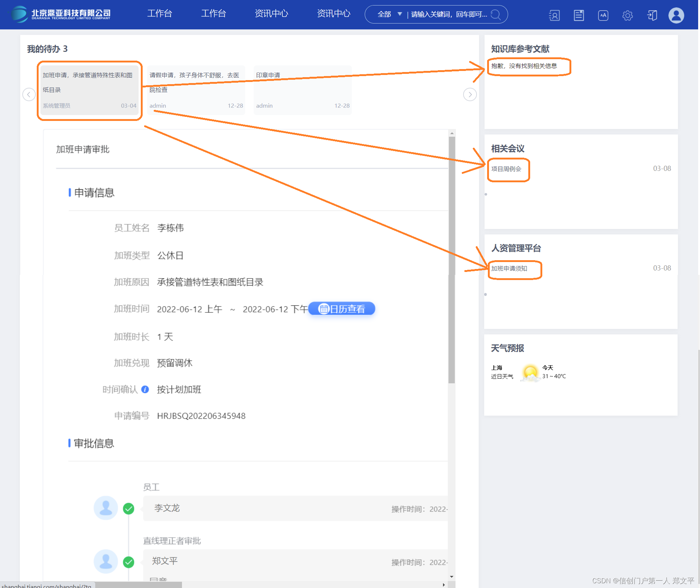Focus the keyword search input field
The width and height of the screenshot is (700, 588).
pyautogui.click(x=449, y=14)
